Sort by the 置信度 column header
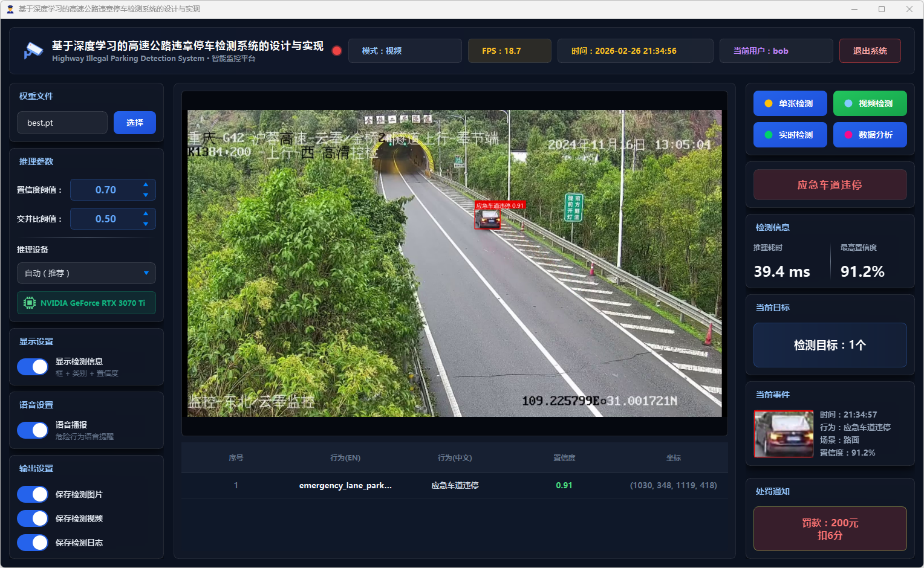 pyautogui.click(x=564, y=458)
